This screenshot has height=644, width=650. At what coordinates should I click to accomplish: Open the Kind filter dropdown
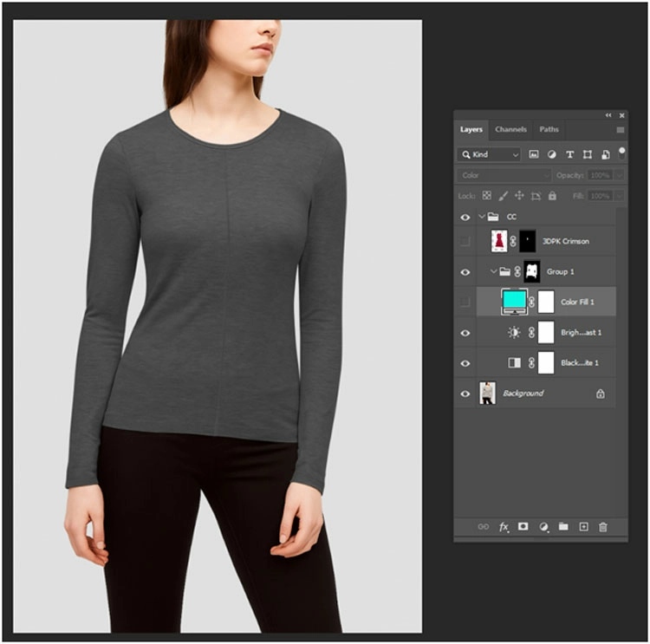[489, 154]
